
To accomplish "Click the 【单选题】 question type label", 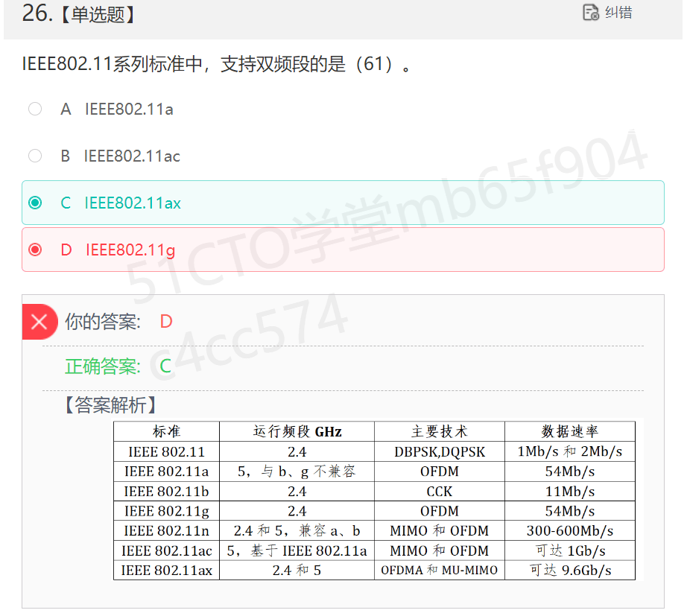I will tap(98, 14).
